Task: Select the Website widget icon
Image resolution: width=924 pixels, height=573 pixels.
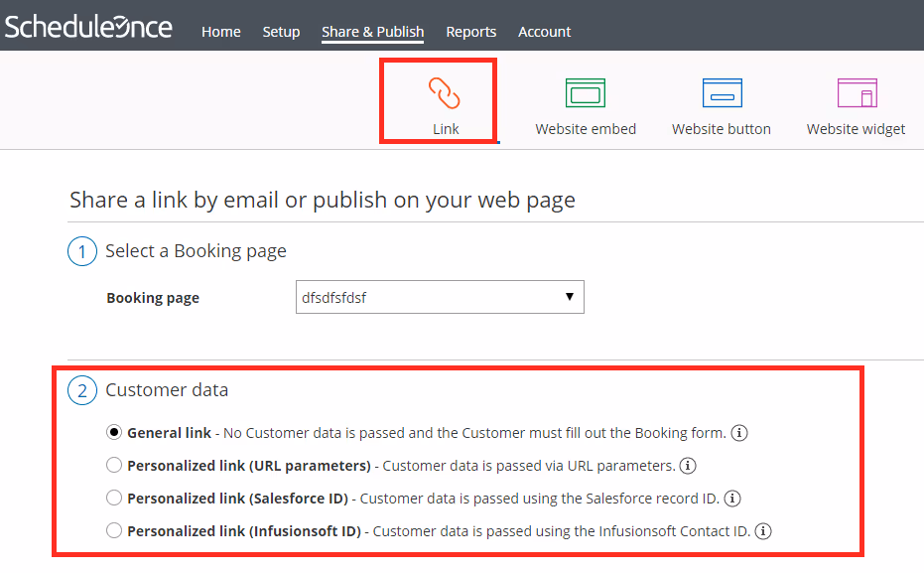Action: click(858, 92)
